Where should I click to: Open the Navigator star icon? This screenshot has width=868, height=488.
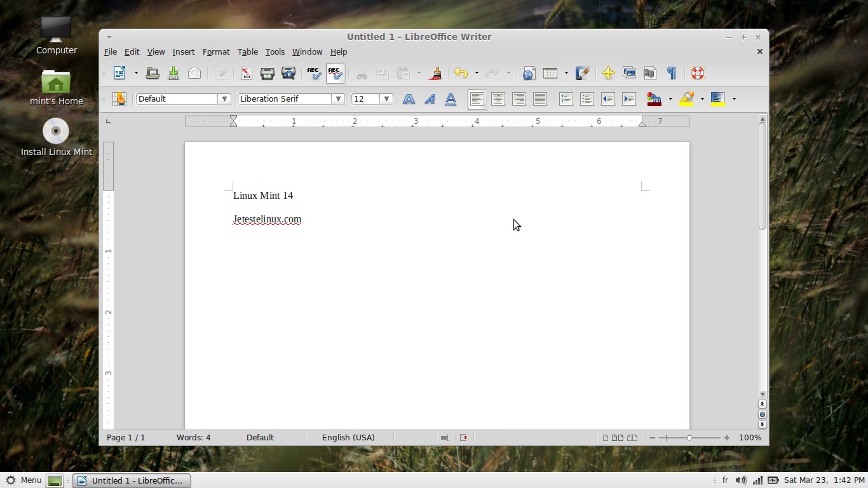point(608,73)
